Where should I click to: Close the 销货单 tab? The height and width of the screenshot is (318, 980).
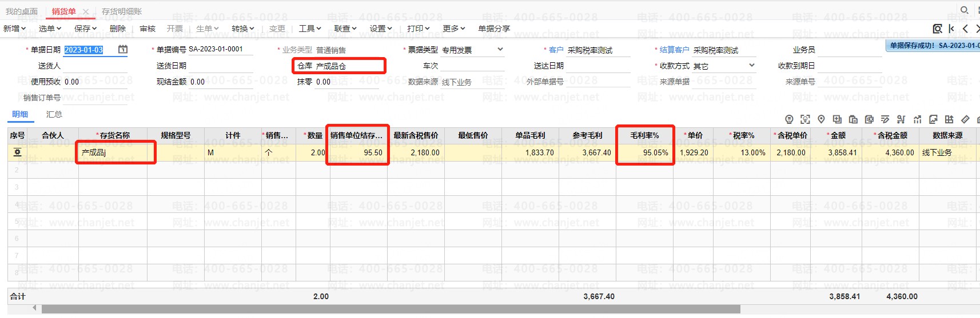point(86,11)
